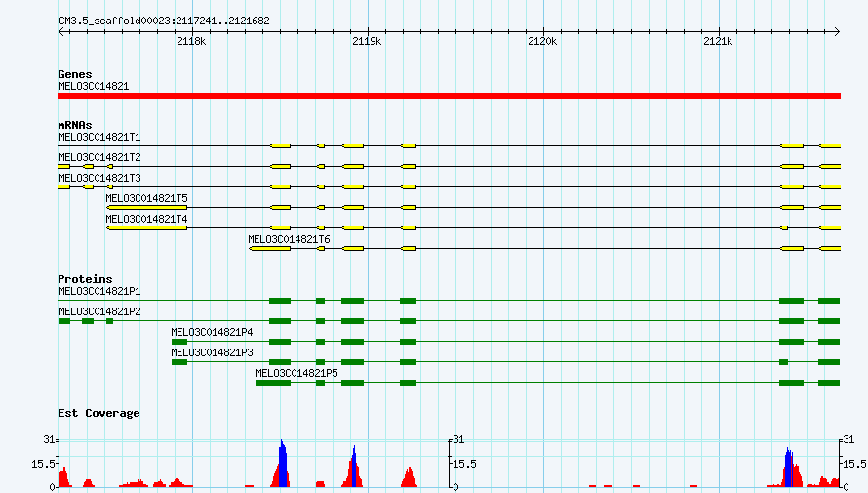Viewport: 868px width, 493px height.
Task: Click the first green block of P3
Action: [179, 362]
